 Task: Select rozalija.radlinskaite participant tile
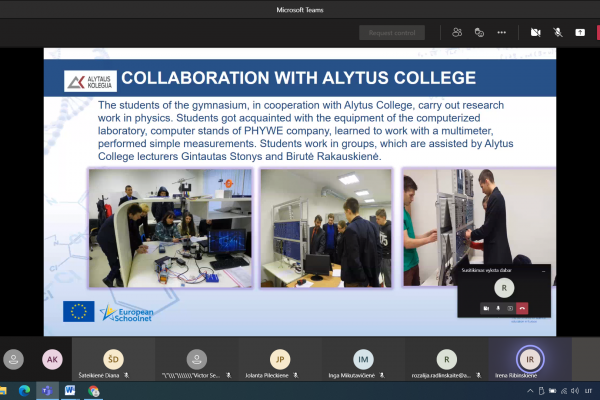click(x=447, y=360)
